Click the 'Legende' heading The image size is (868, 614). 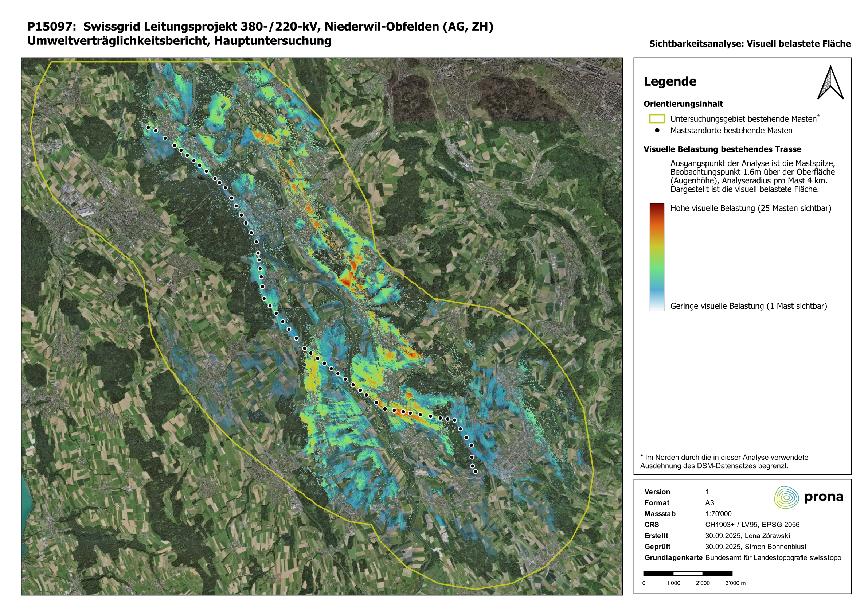[670, 81]
